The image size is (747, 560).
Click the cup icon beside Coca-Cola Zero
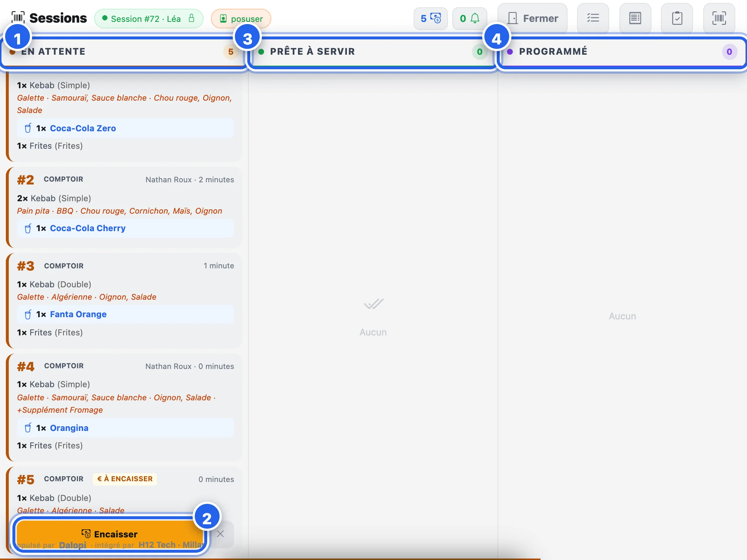[28, 128]
